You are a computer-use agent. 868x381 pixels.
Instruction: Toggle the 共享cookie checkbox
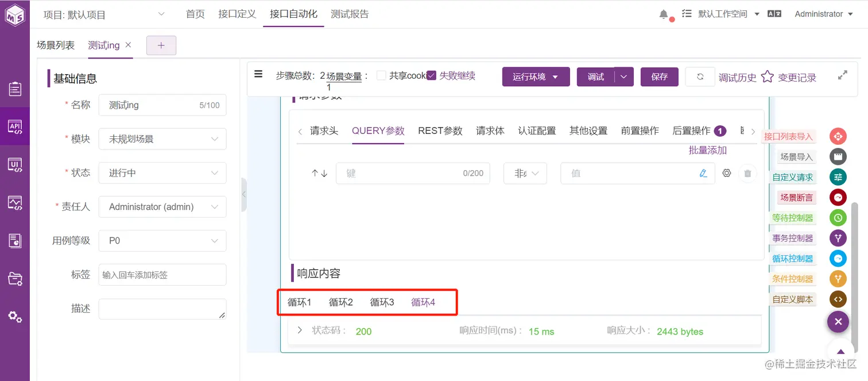tap(381, 75)
